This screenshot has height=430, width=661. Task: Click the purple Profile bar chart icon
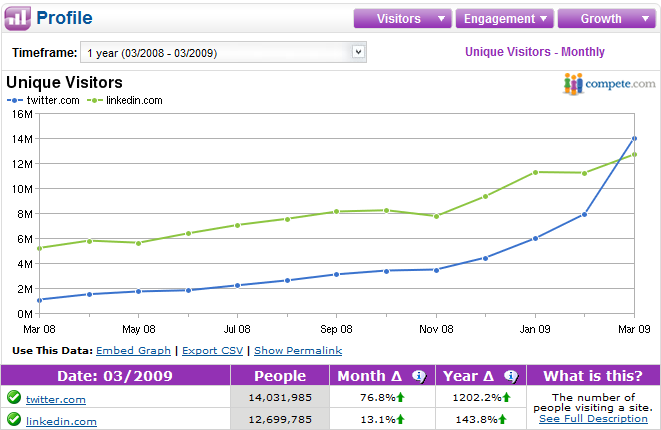18,18
